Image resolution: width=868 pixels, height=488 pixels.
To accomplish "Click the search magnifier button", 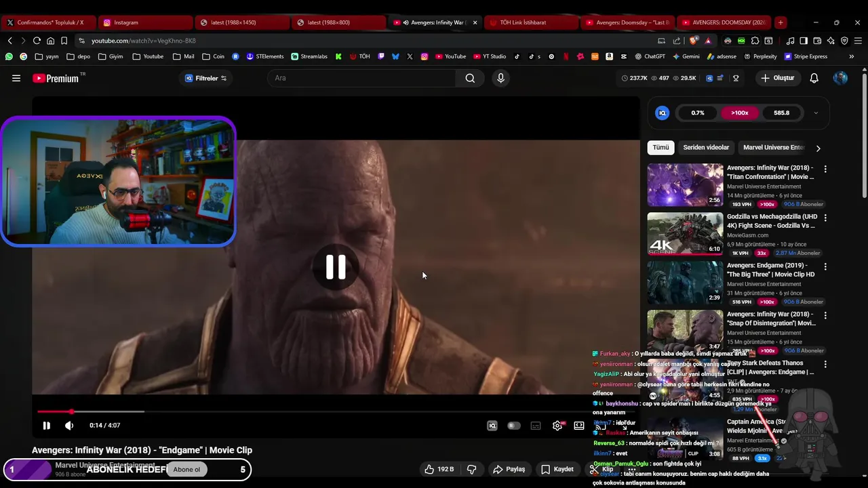I will [470, 78].
